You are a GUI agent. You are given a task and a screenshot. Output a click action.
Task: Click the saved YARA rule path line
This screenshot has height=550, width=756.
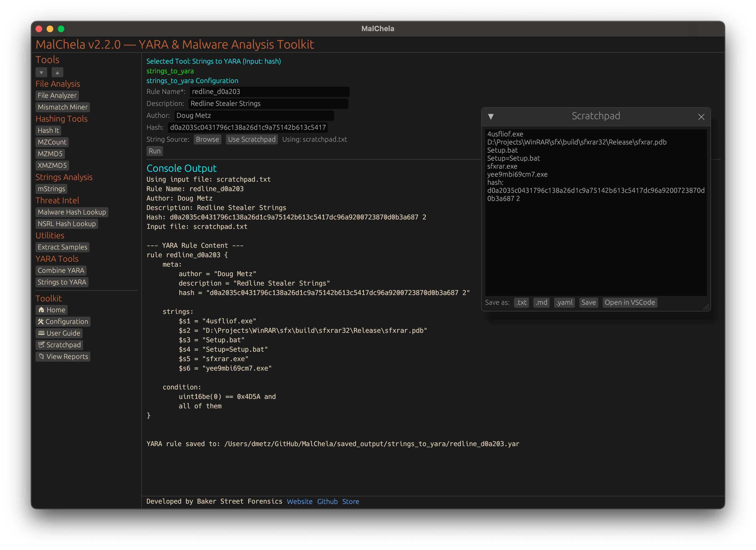point(333,444)
